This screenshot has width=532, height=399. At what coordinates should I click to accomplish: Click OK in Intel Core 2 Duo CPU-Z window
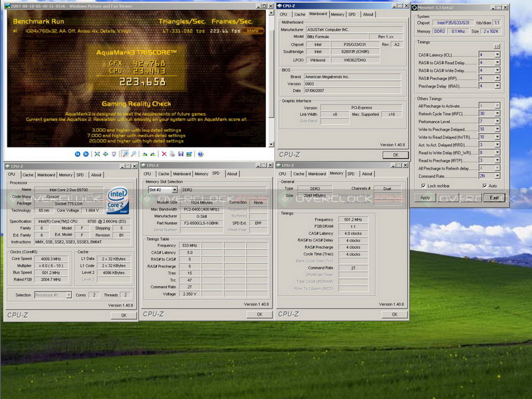pyautogui.click(x=124, y=315)
